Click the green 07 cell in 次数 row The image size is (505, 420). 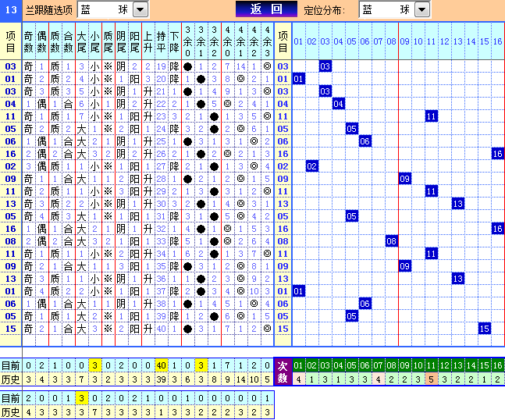coord(378,365)
